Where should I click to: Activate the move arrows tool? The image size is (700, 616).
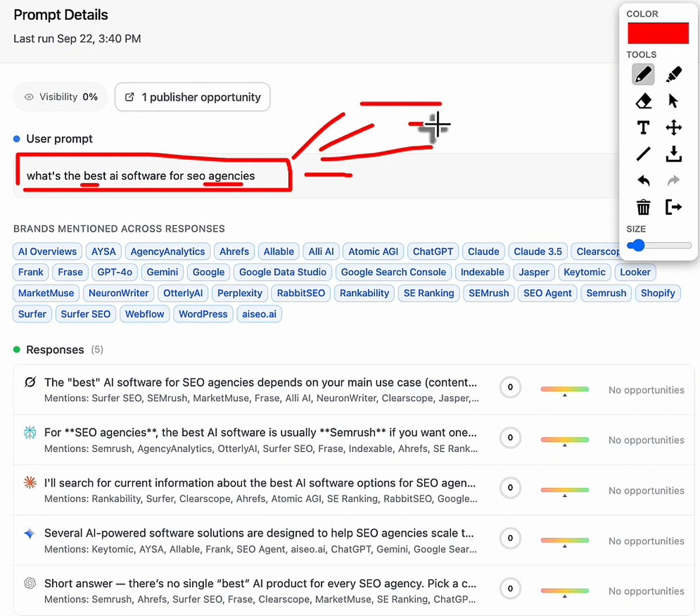(x=674, y=127)
